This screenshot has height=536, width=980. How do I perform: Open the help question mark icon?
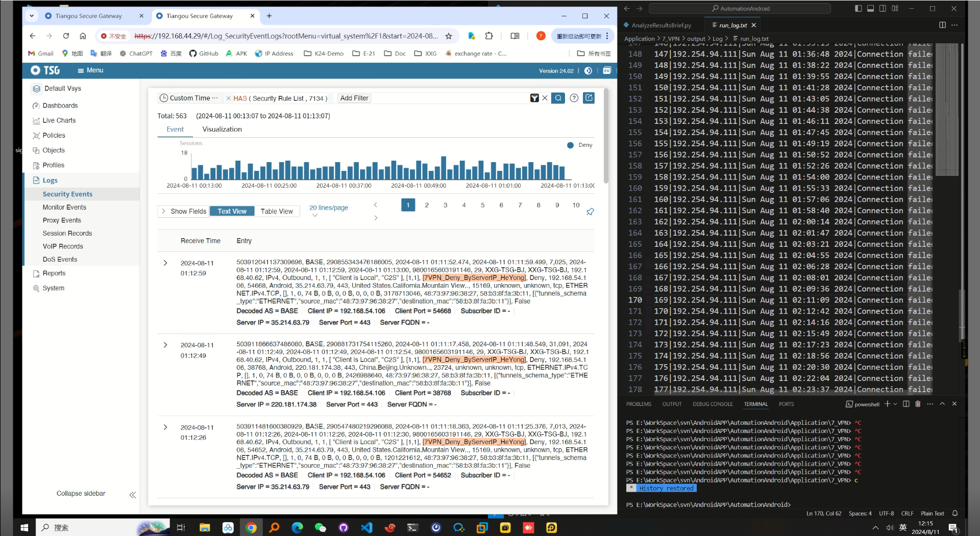point(574,98)
